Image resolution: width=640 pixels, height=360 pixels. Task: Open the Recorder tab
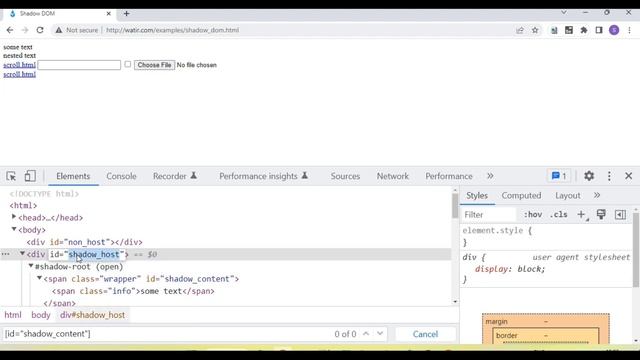pyautogui.click(x=175, y=176)
